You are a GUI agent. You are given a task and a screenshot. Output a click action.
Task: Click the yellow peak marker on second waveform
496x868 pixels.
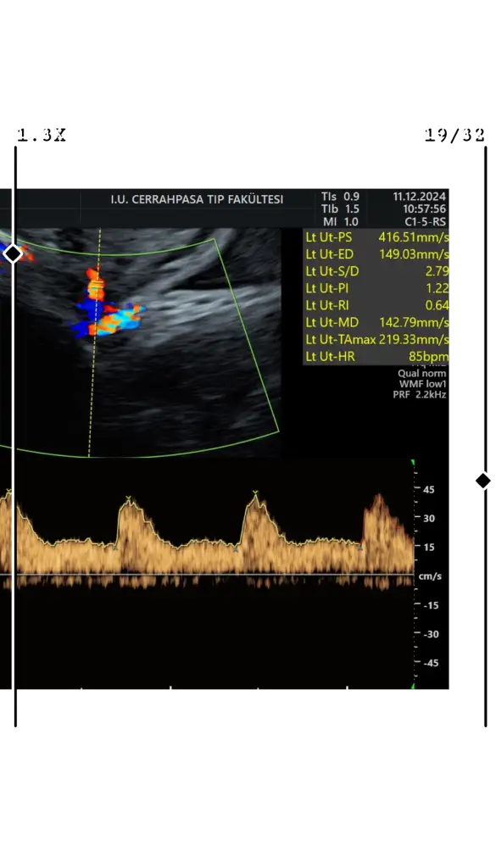tap(128, 498)
